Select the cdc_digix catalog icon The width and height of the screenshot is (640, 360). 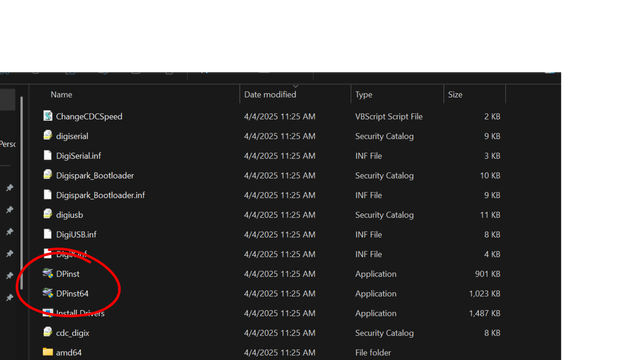pos(48,332)
